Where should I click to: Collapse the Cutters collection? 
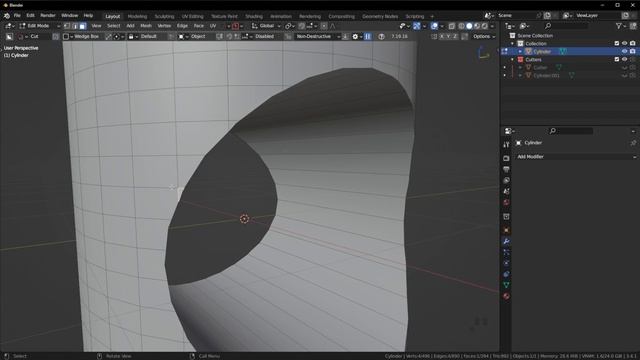513,60
